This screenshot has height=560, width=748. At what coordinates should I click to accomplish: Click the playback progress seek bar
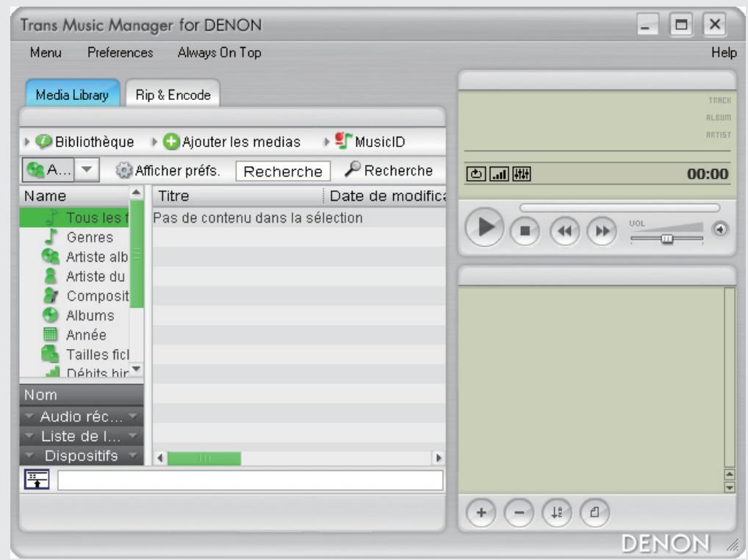click(x=619, y=208)
